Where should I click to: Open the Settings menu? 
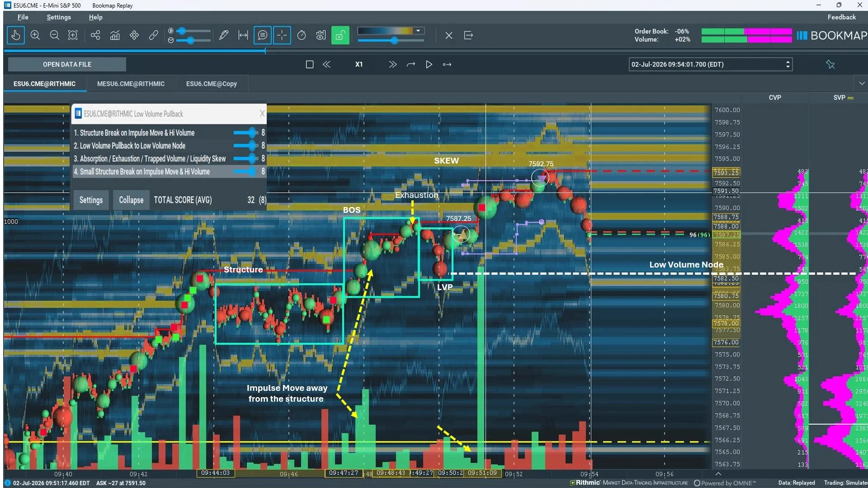click(x=59, y=17)
